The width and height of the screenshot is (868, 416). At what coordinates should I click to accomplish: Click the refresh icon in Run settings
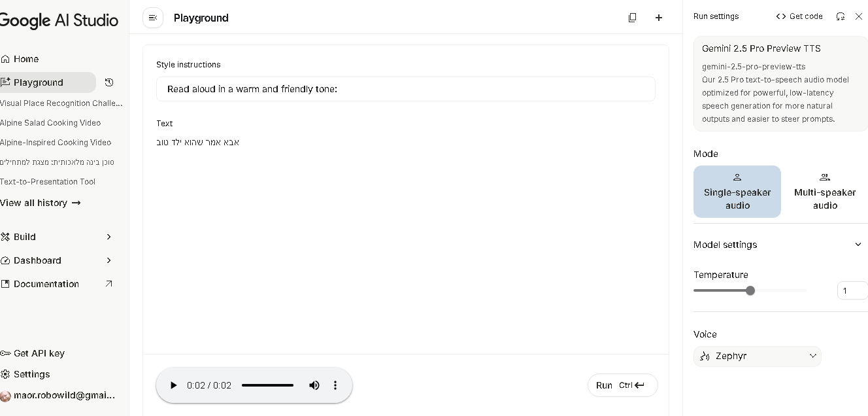point(841,16)
